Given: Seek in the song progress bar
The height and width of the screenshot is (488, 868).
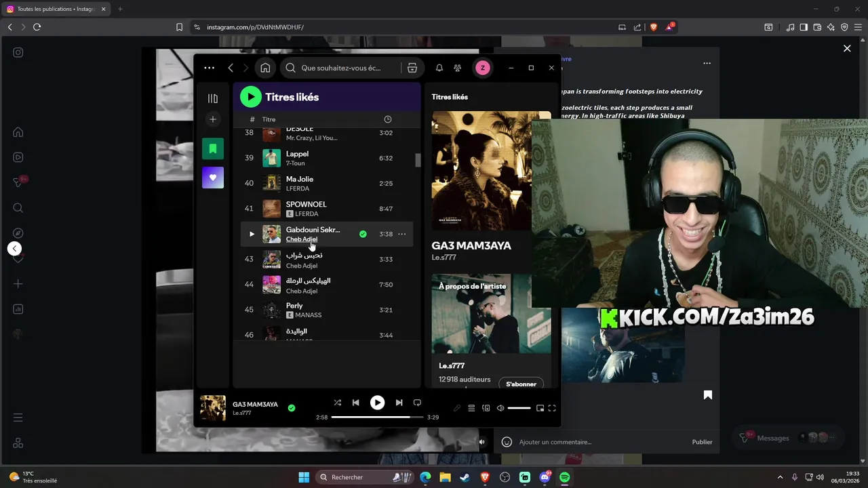Looking at the screenshot, I should click(377, 417).
